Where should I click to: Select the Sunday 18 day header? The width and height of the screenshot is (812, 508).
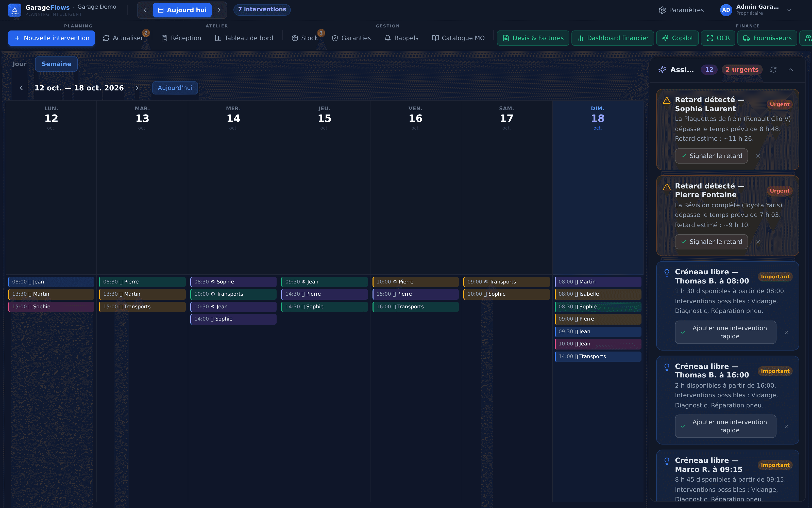pos(598,118)
